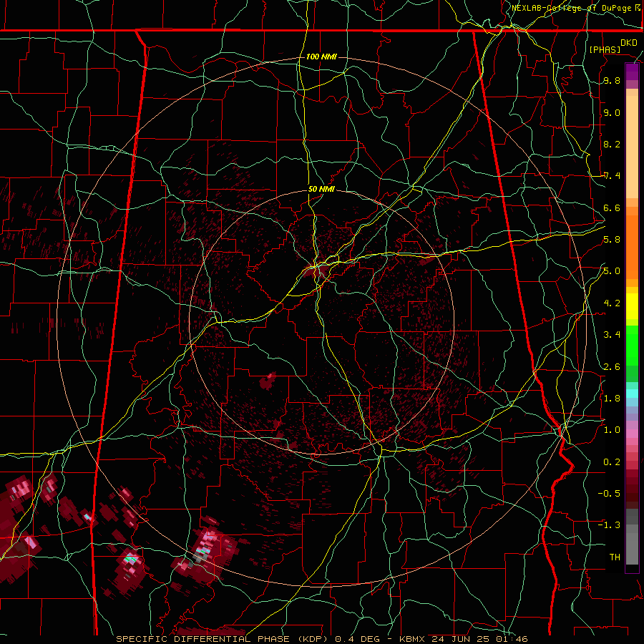Pick the bright green color bar segment
This screenshot has width=644, height=644.
(x=632, y=345)
